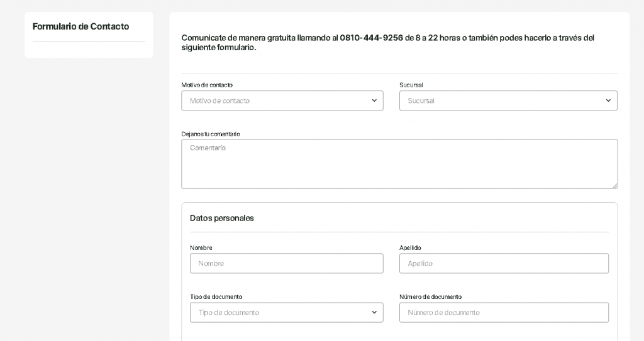Viewport: 644px width, 341px height.
Task: Click the 'Sucursal' label above the dropdown
Action: point(411,85)
